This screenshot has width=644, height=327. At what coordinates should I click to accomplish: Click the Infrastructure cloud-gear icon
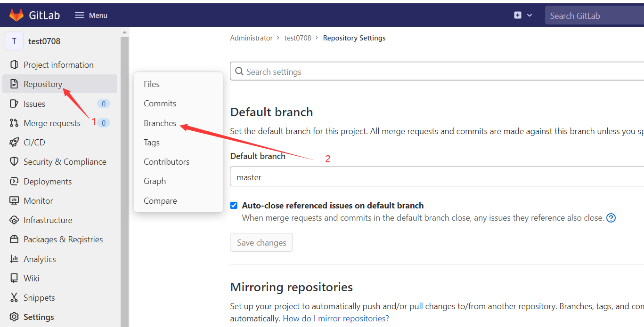coord(14,220)
